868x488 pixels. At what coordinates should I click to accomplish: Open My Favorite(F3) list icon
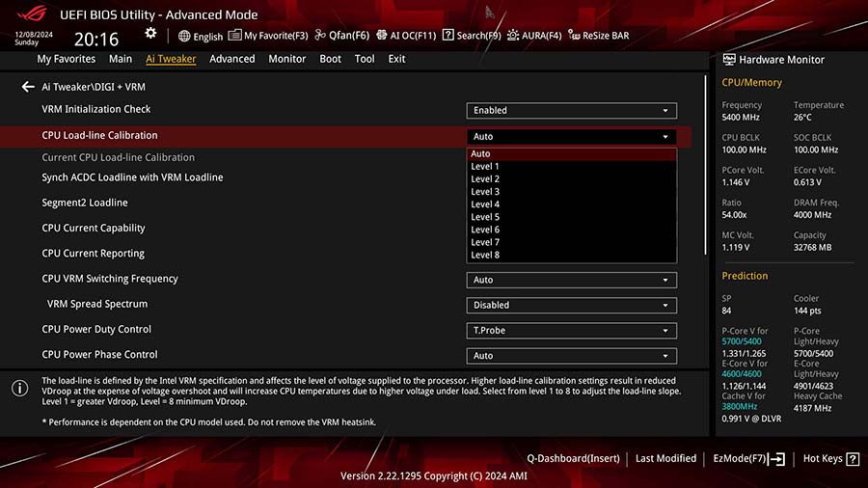pyautogui.click(x=234, y=36)
